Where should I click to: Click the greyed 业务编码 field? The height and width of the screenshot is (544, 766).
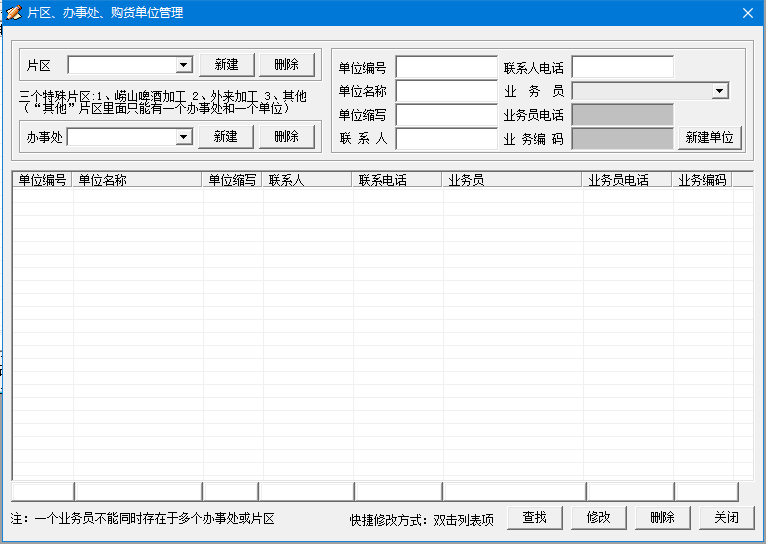622,139
